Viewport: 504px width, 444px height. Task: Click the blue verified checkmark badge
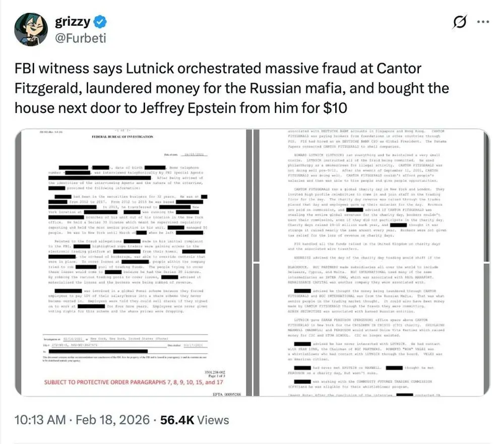(101, 22)
